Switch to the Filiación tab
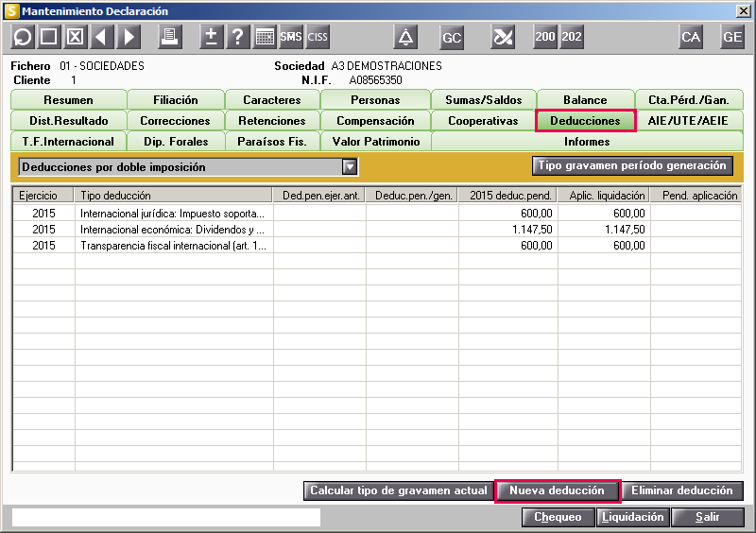This screenshot has width=756, height=533. 176,100
